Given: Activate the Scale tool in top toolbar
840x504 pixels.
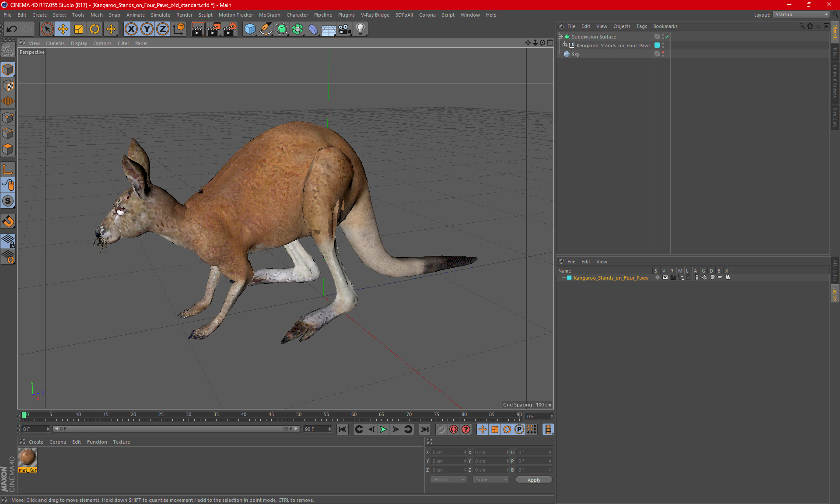Looking at the screenshot, I should click(x=79, y=29).
